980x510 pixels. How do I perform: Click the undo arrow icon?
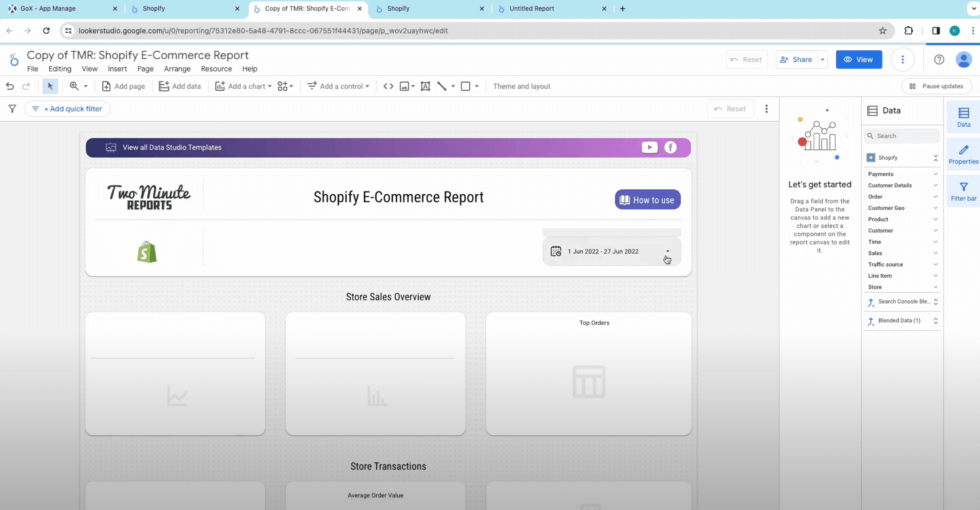(10, 86)
